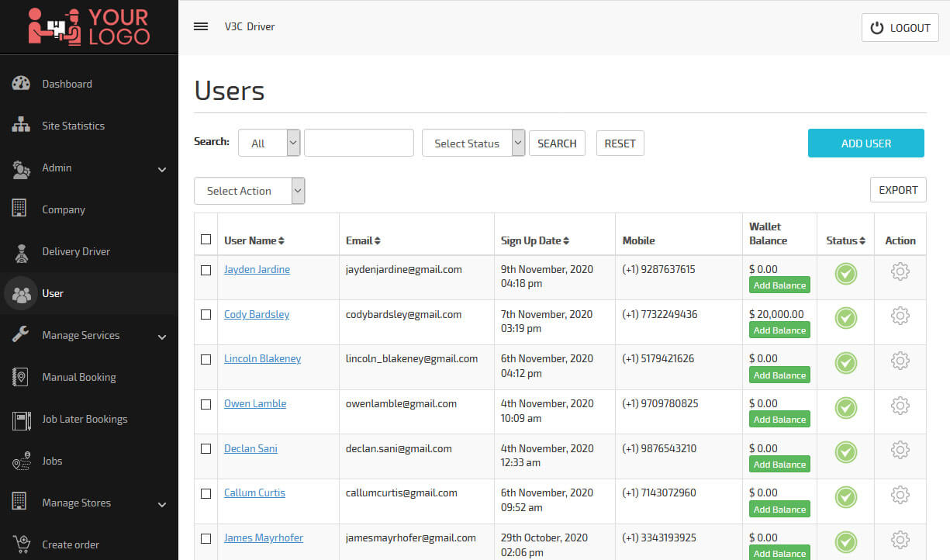Toggle the select-all header checkbox
The image size is (950, 560).
pos(206,239)
